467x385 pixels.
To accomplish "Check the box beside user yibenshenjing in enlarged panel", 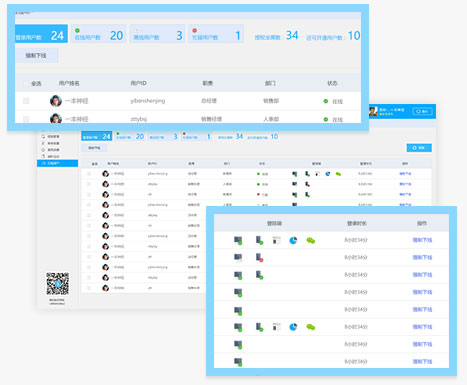I will pos(26,101).
